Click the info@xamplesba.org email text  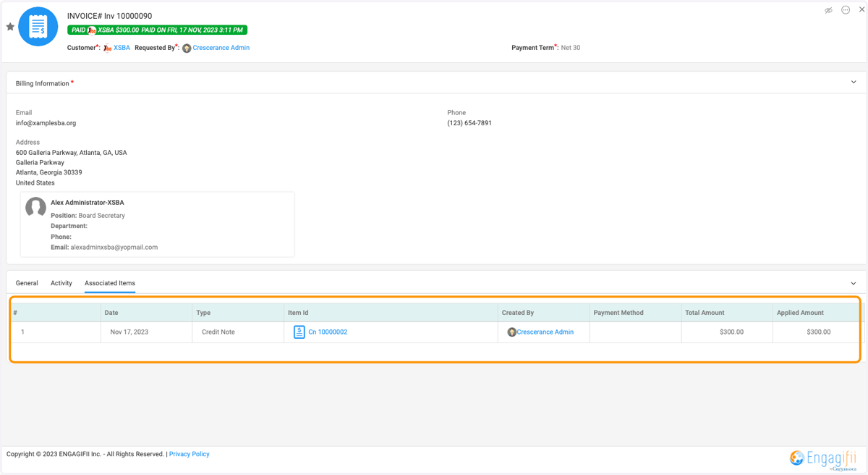46,123
